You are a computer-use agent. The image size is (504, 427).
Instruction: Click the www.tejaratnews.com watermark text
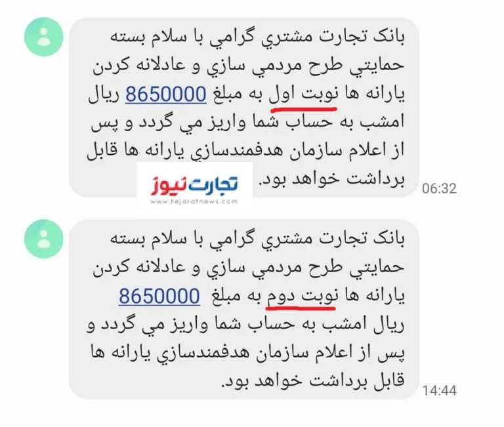tap(194, 202)
